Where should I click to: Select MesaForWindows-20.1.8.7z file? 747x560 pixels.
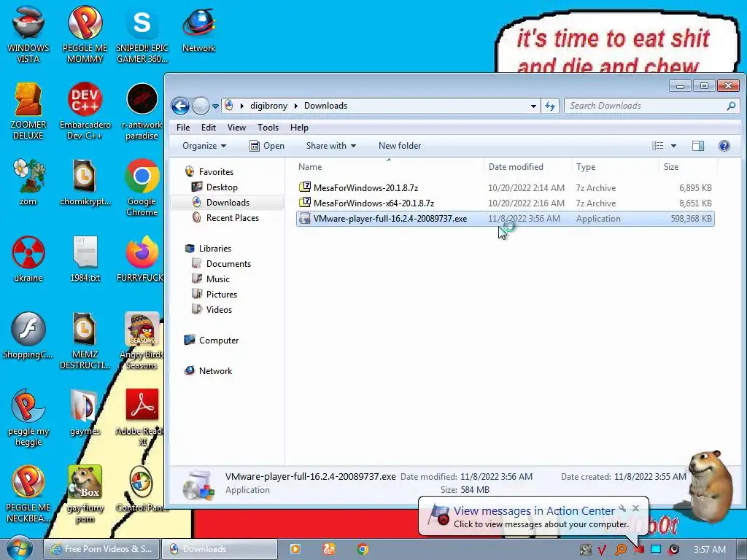pos(505,187)
